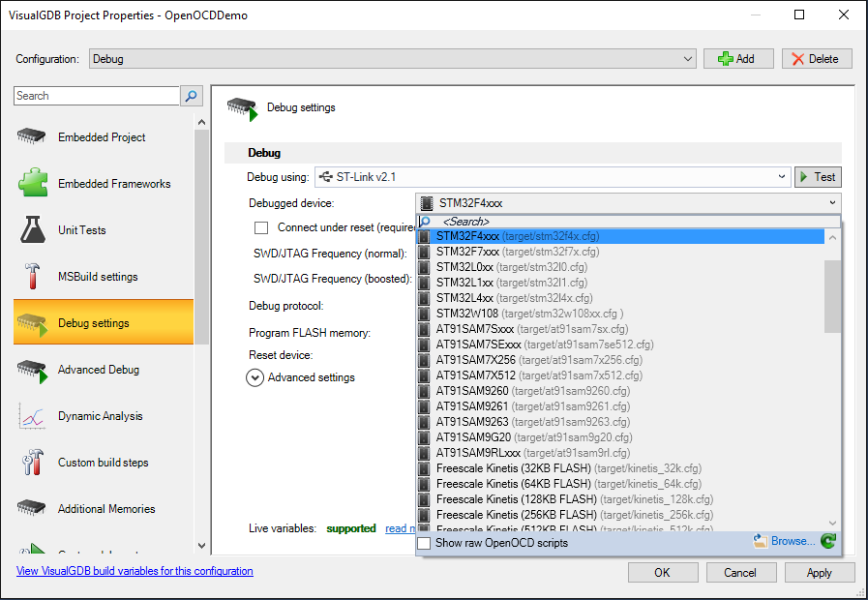
Task: Click the Cancel button
Action: (740, 572)
